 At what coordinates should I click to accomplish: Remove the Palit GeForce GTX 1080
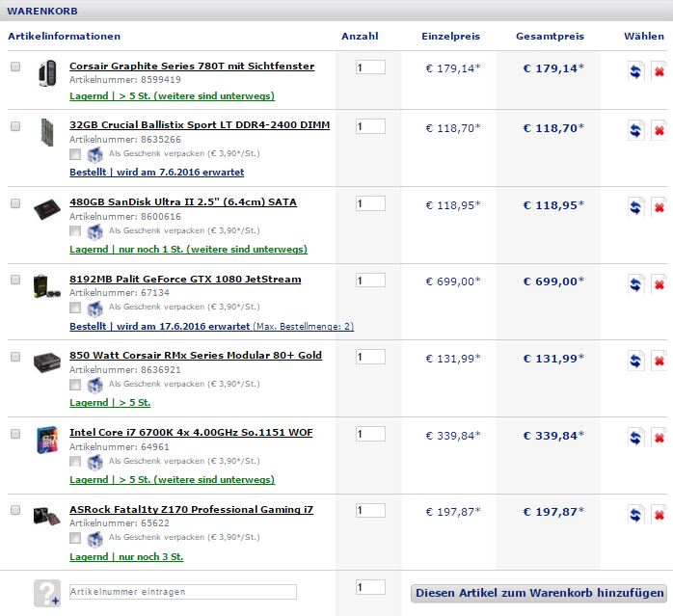[x=659, y=283]
